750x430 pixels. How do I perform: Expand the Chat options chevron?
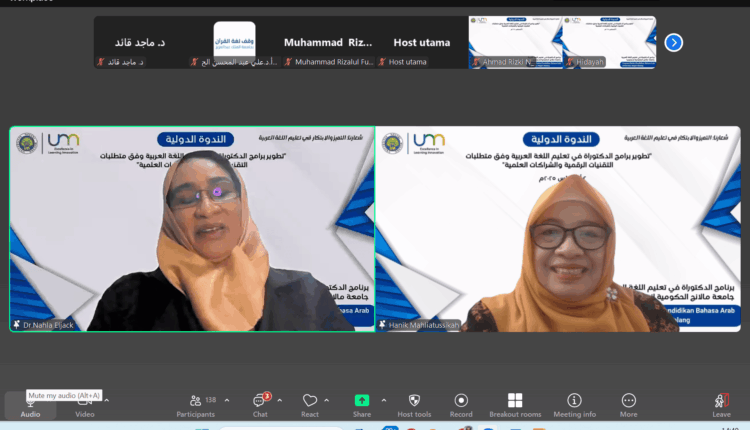coord(282,399)
